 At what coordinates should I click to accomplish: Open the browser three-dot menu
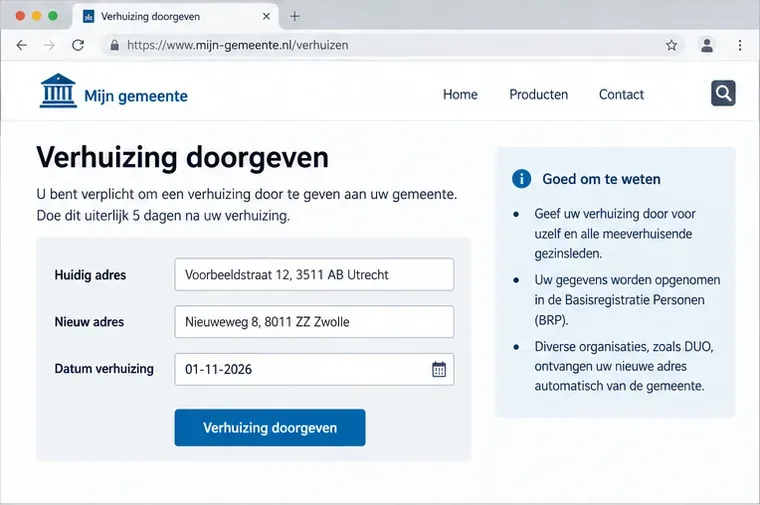(740, 46)
